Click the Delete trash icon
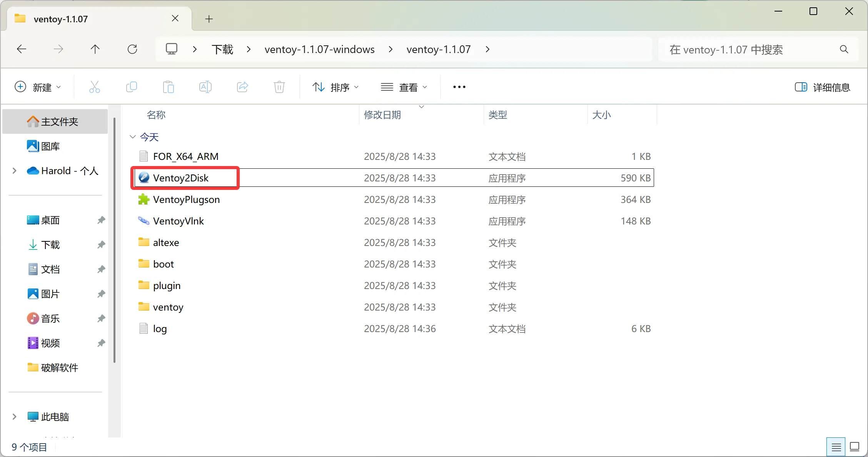Image resolution: width=868 pixels, height=457 pixels. [x=279, y=87]
